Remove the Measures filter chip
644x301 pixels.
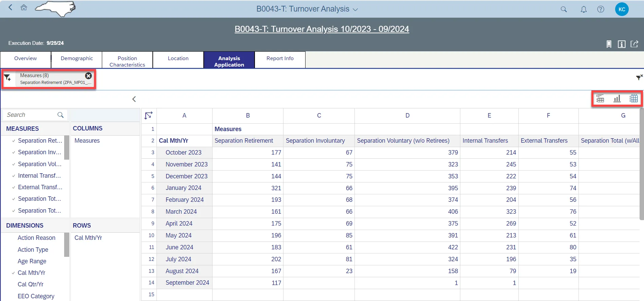click(x=88, y=76)
